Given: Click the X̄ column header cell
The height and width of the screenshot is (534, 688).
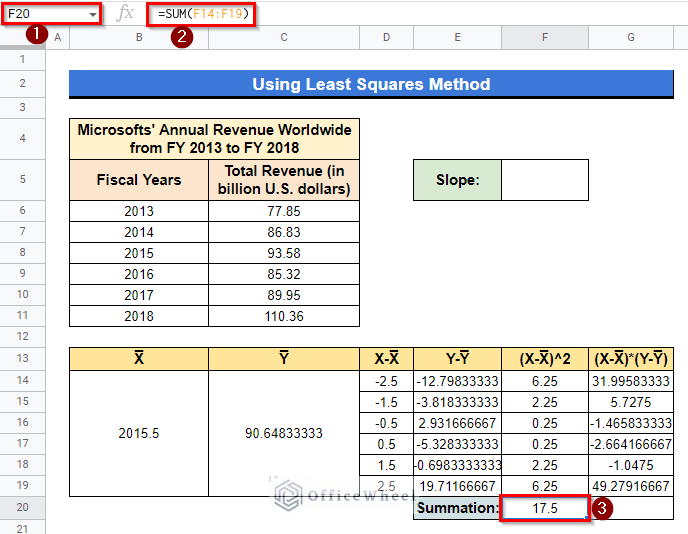Looking at the screenshot, I should point(139,359).
